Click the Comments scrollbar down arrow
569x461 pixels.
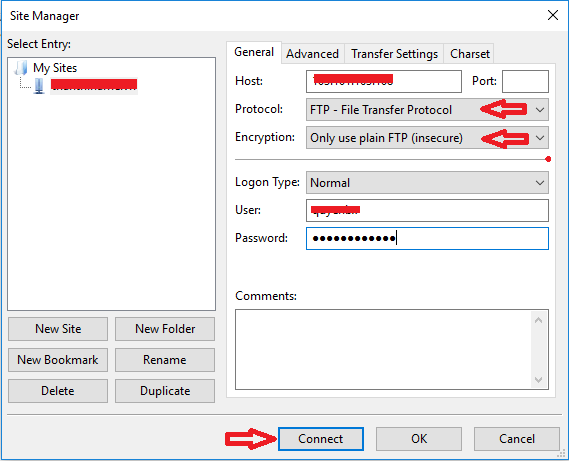pyautogui.click(x=539, y=379)
